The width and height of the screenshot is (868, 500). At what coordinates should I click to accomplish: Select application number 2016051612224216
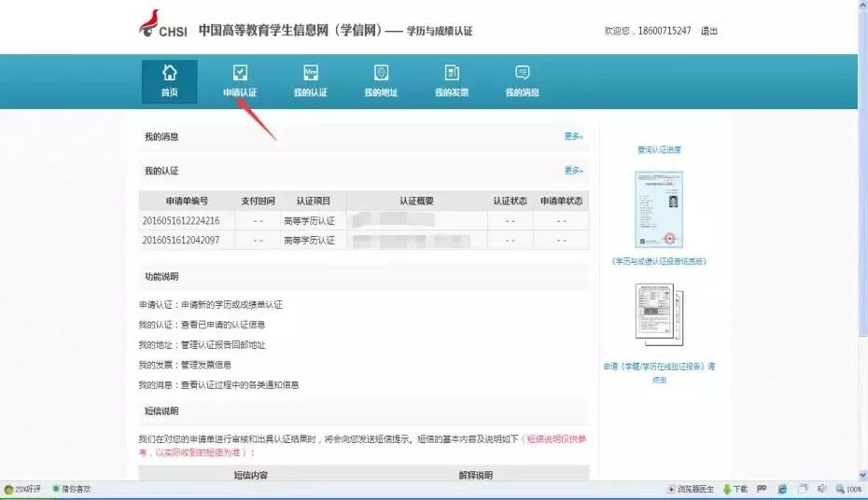[x=181, y=221]
